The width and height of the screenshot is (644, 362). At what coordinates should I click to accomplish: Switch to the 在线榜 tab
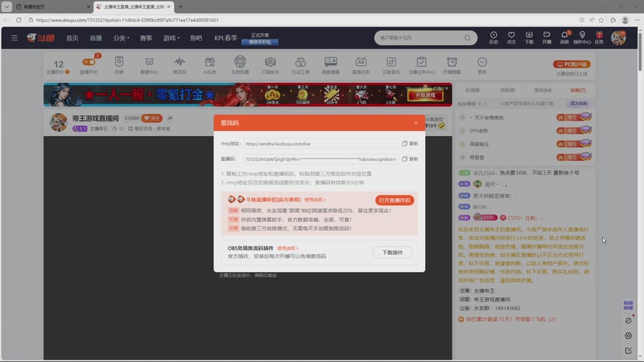click(473, 90)
